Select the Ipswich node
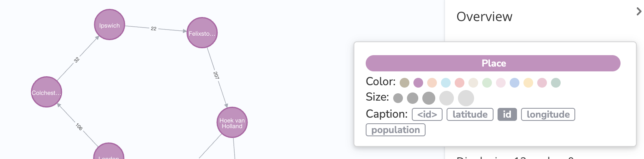The height and width of the screenshot is (159, 644). pos(110,25)
